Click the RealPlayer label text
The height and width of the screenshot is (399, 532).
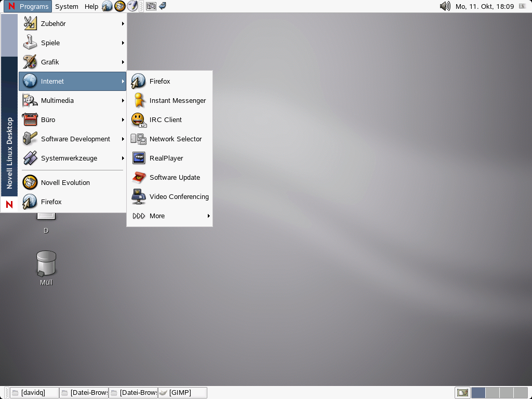166,158
